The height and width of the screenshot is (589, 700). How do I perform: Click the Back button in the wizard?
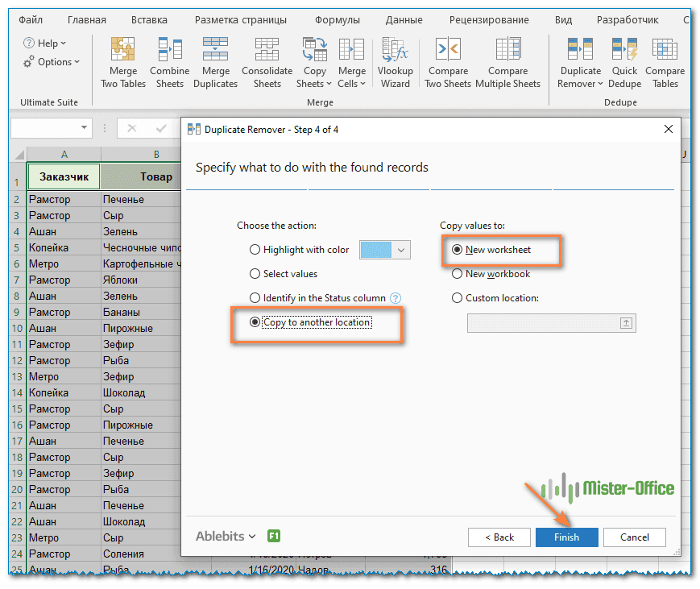coord(499,537)
